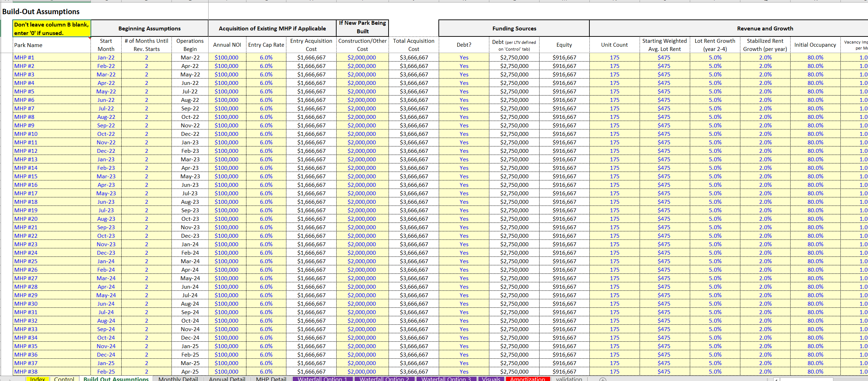Screen dimensions: 868x381
Task: Select the Build Out Assumptions tab
Action: [x=116, y=379]
